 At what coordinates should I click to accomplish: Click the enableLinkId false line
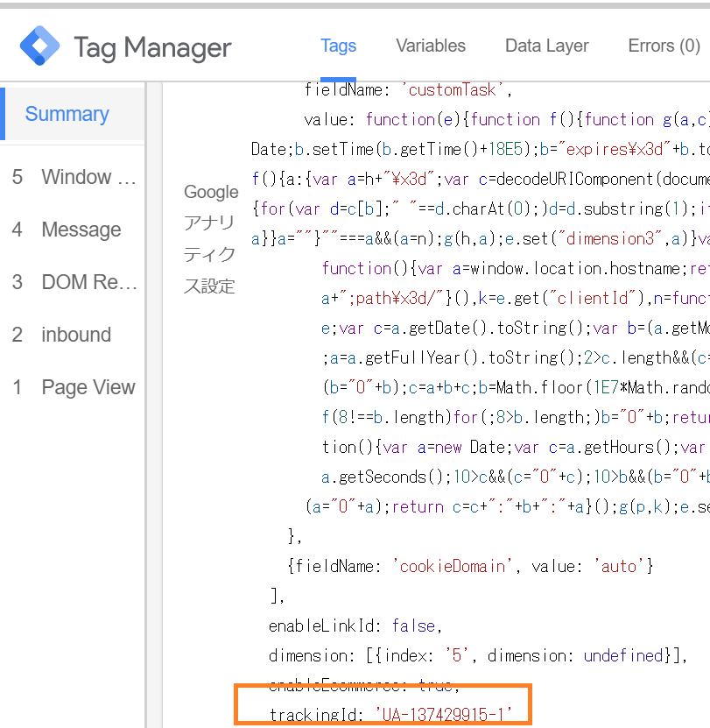pyautogui.click(x=352, y=626)
